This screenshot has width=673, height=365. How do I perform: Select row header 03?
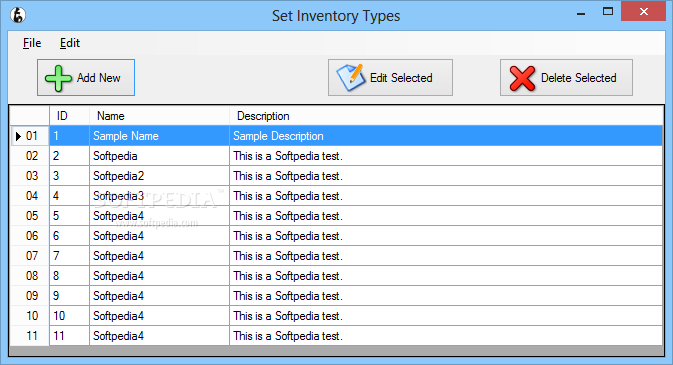(30, 176)
